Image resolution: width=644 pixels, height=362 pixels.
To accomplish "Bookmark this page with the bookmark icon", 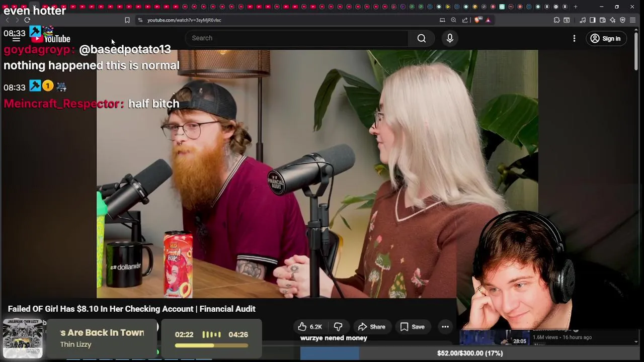I will 127,20.
